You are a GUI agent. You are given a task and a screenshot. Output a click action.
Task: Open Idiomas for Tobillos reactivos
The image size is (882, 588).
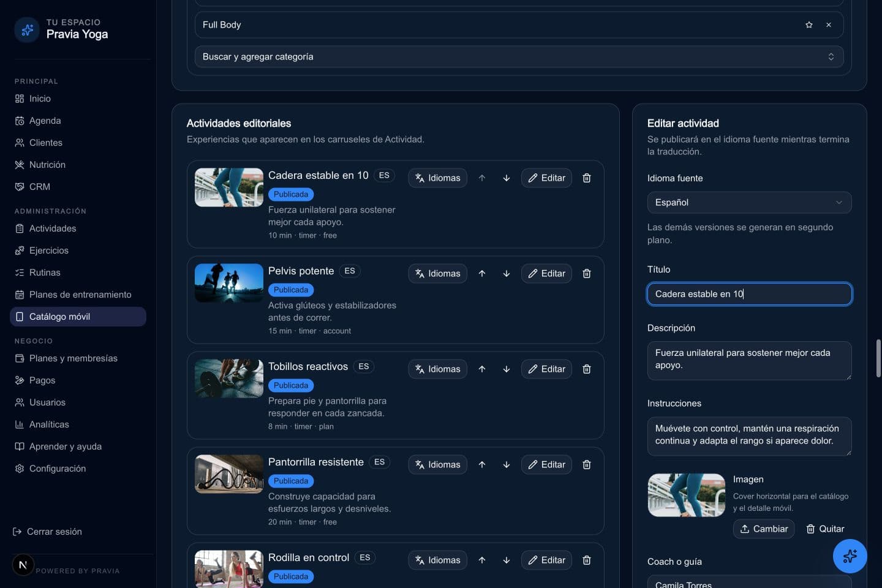point(438,369)
